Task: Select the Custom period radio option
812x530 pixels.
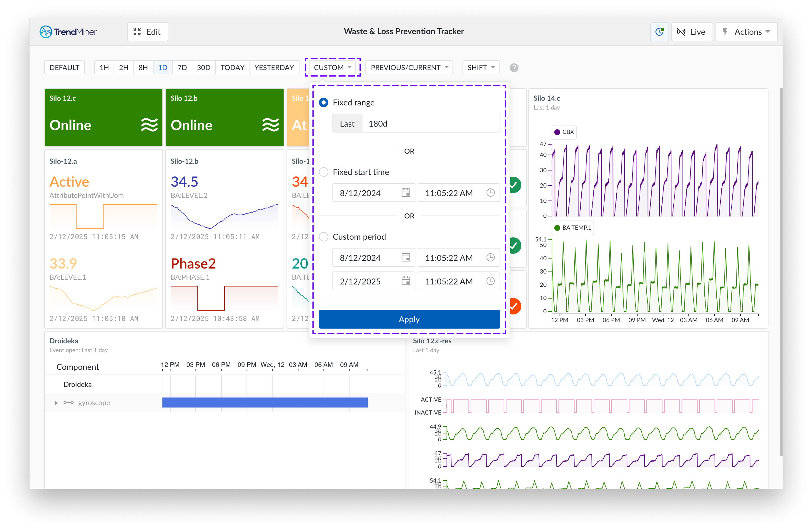Action: 323,237
